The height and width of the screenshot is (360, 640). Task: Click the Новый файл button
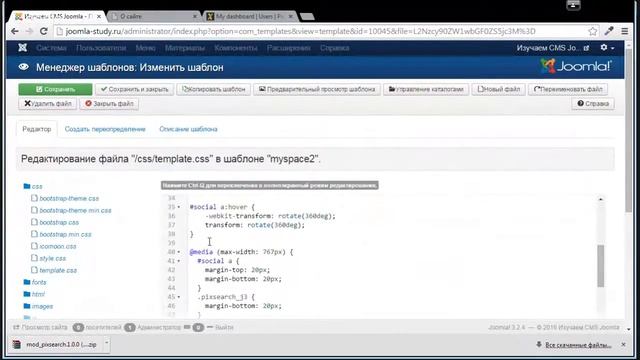coord(499,89)
